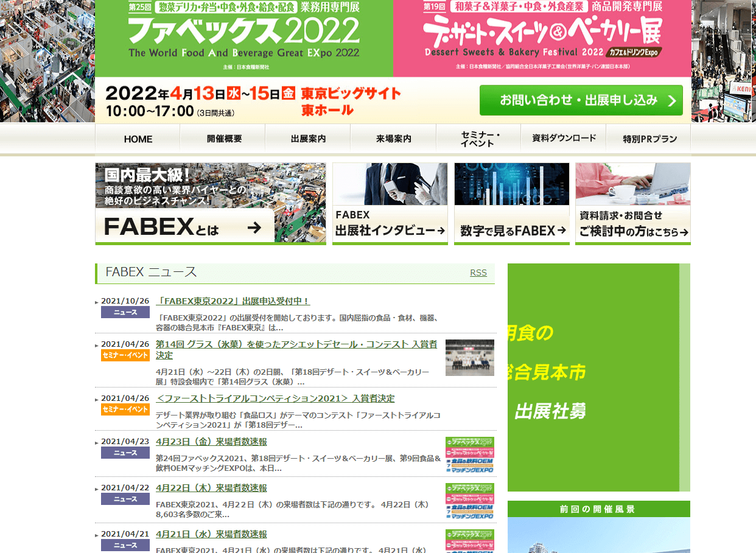
Task: Click セミナー・イベント tag beside ファーストトライアル news
Action: click(125, 409)
